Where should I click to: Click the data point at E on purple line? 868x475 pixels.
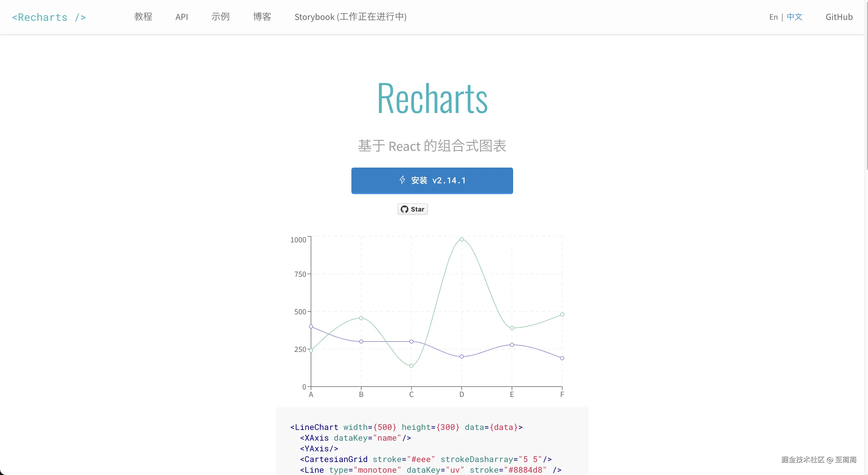pos(512,344)
